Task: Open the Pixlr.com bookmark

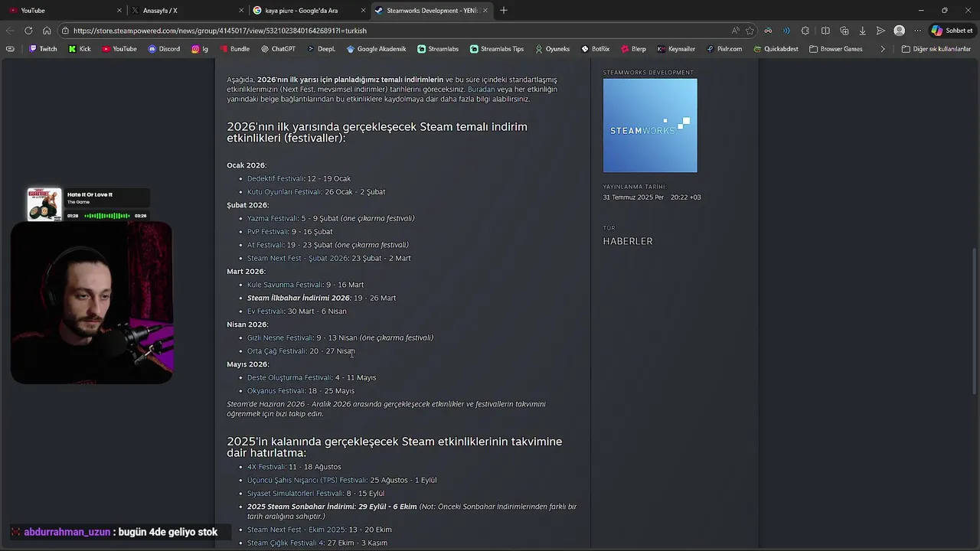Action: [x=724, y=49]
